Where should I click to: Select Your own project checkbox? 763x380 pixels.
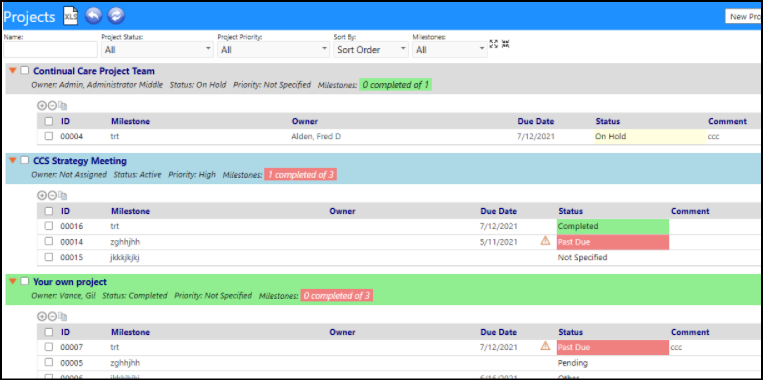pos(25,281)
